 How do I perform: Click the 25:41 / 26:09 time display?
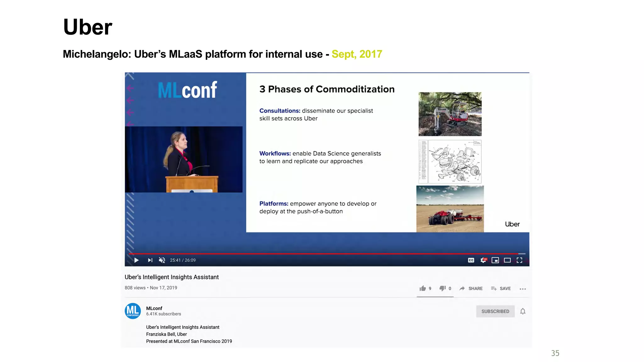[183, 260]
